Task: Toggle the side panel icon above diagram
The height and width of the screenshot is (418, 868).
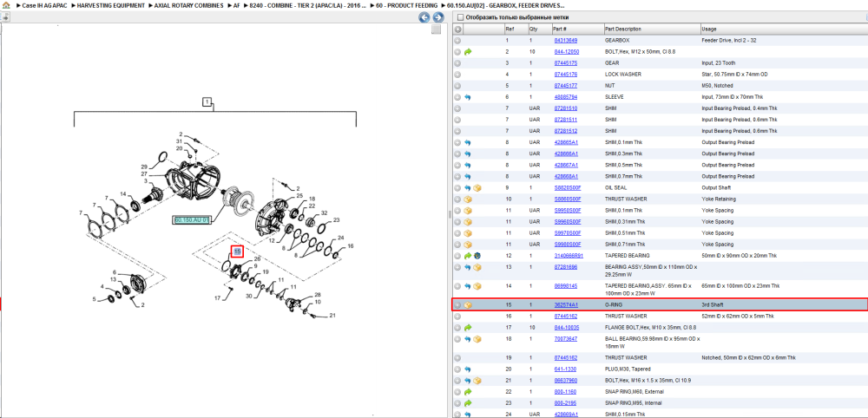Action: [x=5, y=17]
